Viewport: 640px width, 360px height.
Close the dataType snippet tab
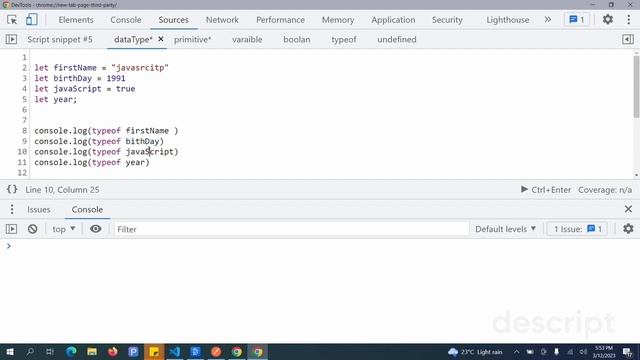tap(161, 39)
